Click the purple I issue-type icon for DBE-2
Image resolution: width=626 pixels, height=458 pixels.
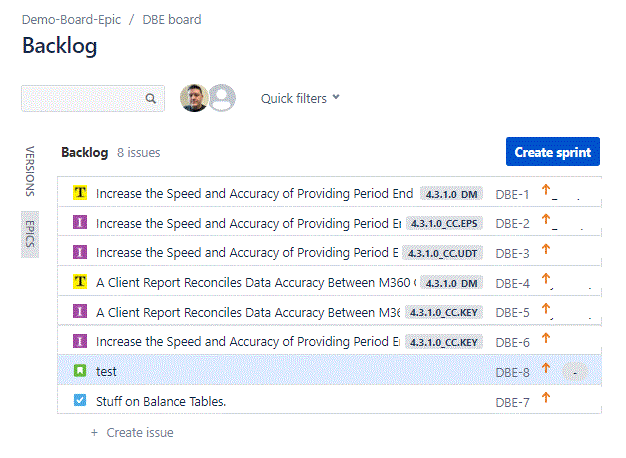[80, 222]
